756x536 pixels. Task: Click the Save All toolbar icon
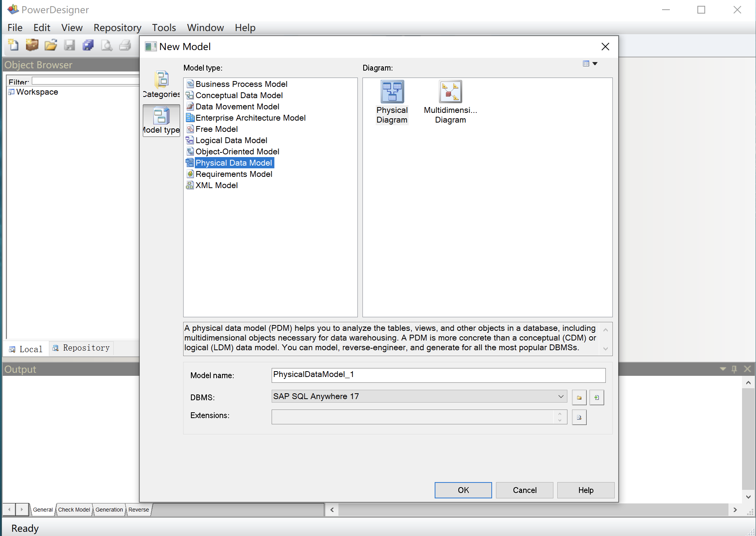[x=88, y=45]
